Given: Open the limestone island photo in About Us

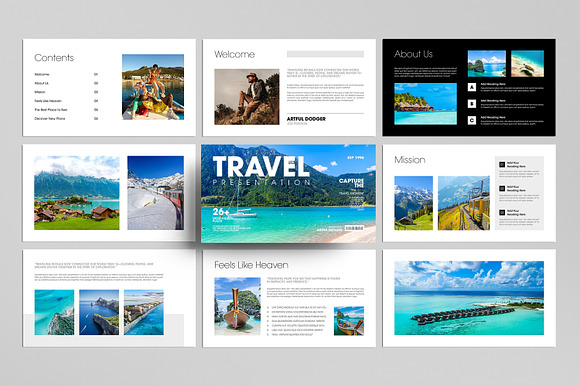Looking at the screenshot, I should click(486, 64).
